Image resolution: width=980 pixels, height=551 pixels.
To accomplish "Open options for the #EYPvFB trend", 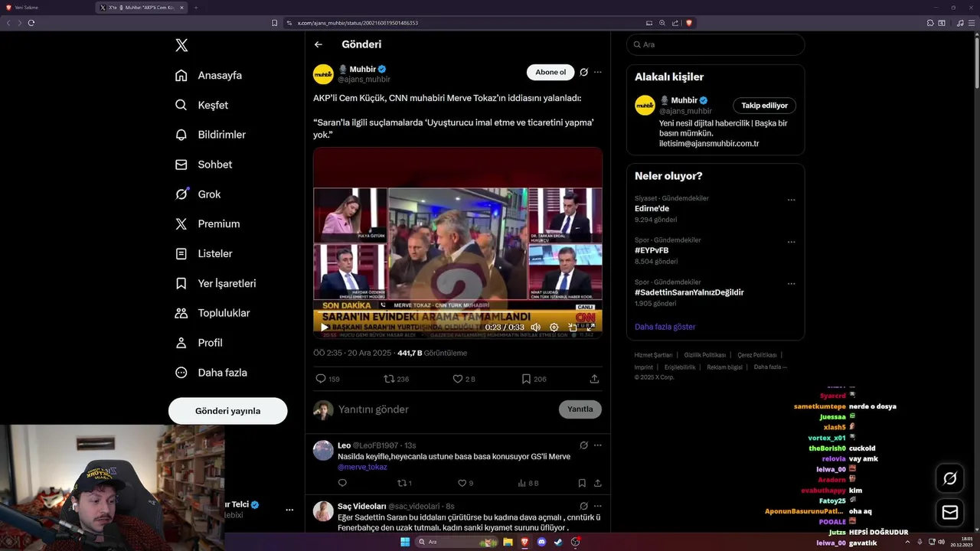I will pyautogui.click(x=792, y=243).
